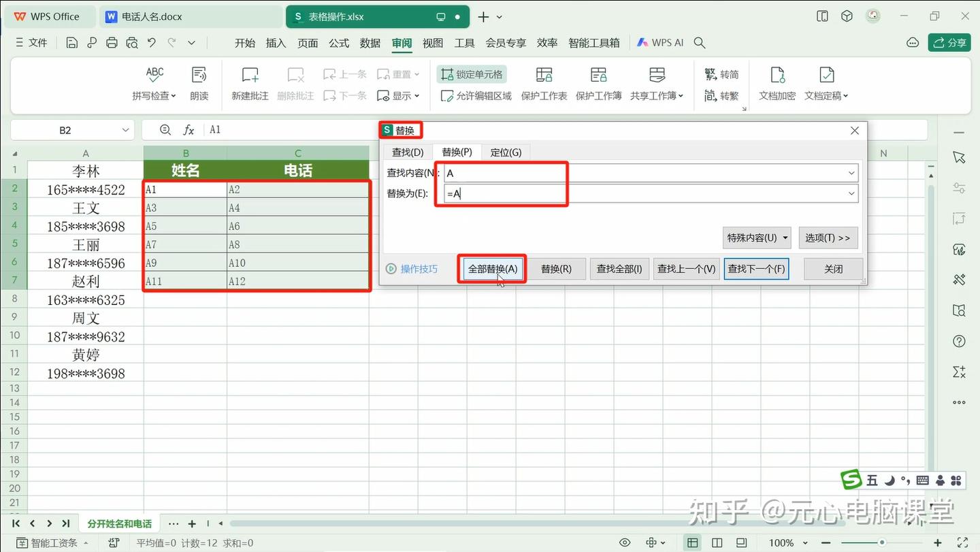Open WPS AI
This screenshot has height=552, width=980.
pos(660,43)
